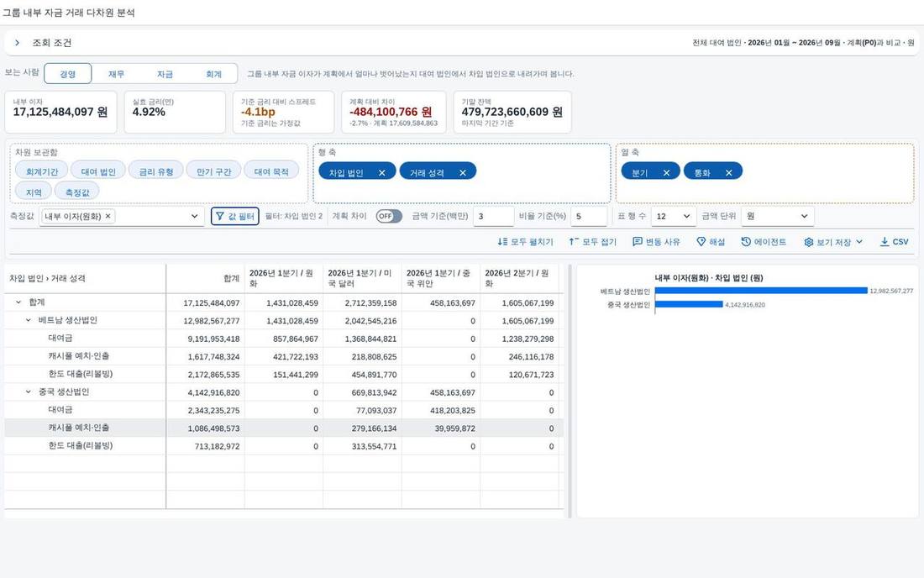Screen dimensions: 924x578
Task: Download data with the CSV icon
Action: [x=885, y=242]
